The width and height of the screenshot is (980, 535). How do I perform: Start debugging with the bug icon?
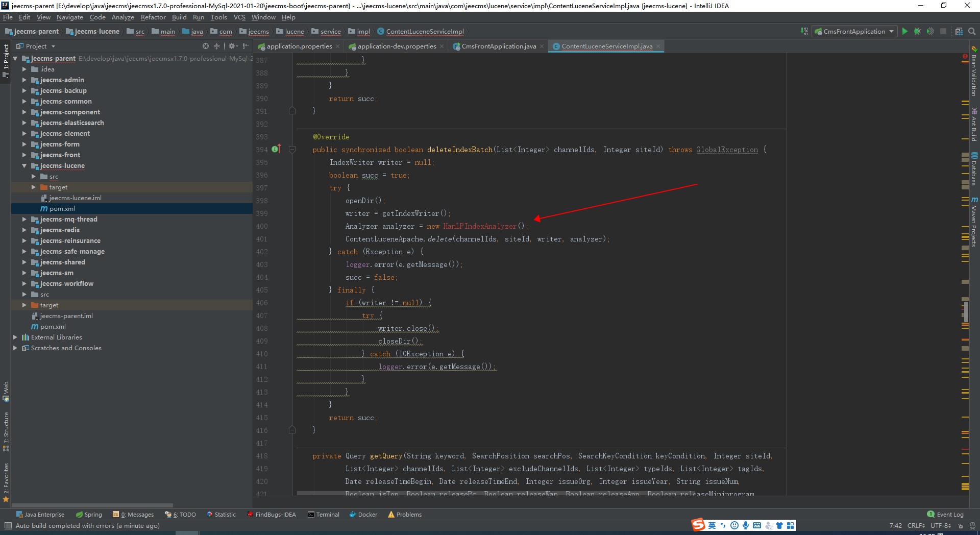pyautogui.click(x=917, y=32)
